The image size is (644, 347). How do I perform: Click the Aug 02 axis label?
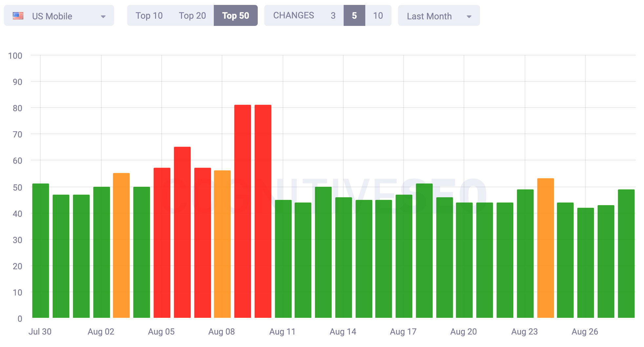coord(101,332)
